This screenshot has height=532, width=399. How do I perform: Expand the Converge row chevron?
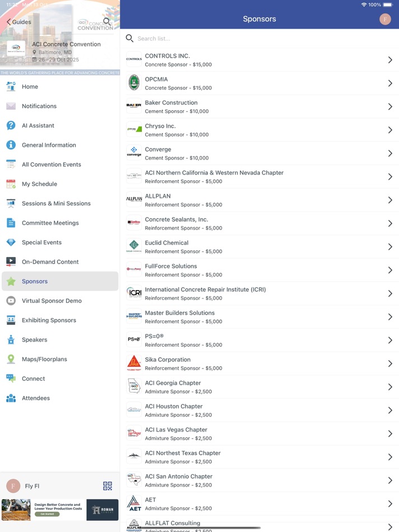tap(390, 153)
